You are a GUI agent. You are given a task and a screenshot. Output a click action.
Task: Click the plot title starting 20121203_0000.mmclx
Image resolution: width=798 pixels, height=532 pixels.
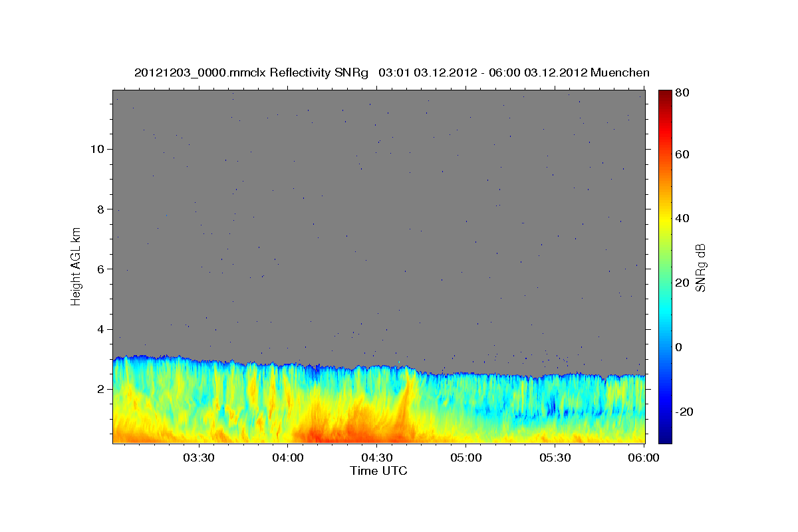coord(392,72)
